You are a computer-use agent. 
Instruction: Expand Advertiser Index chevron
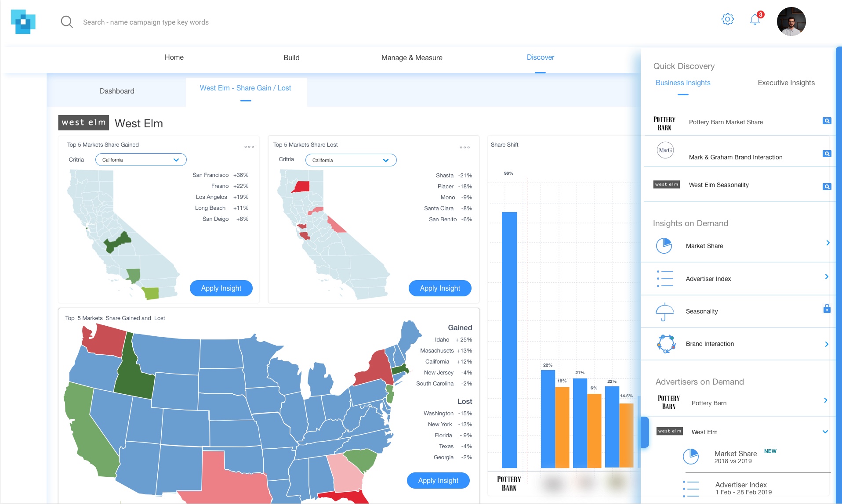point(827,277)
